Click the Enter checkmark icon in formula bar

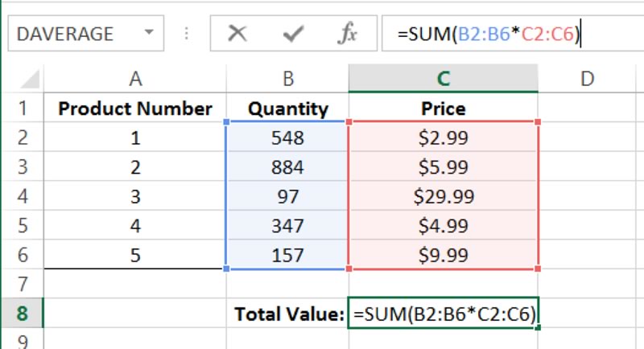tap(293, 34)
